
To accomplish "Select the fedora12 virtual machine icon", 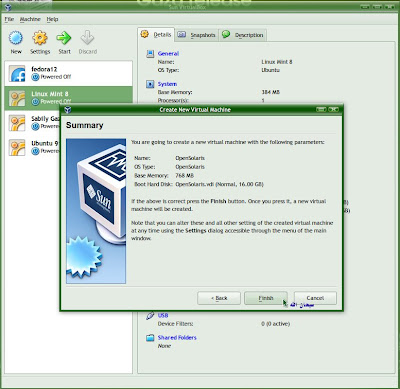I will click(17, 73).
